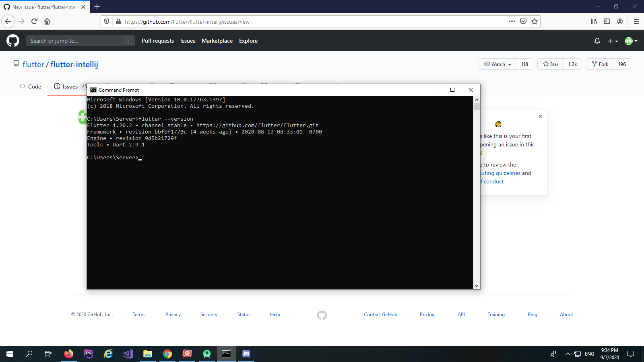Click the GitHub search bar
This screenshot has height=362, width=644.
(x=80, y=41)
